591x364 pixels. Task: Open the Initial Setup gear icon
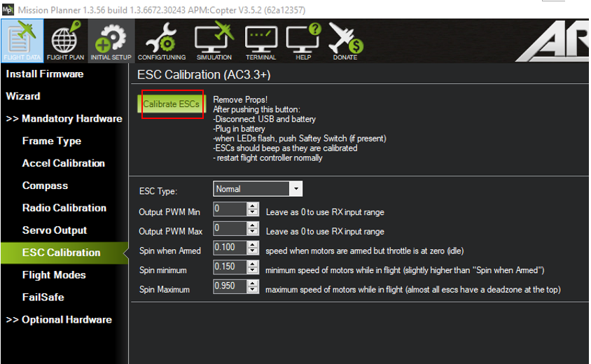coord(111,41)
